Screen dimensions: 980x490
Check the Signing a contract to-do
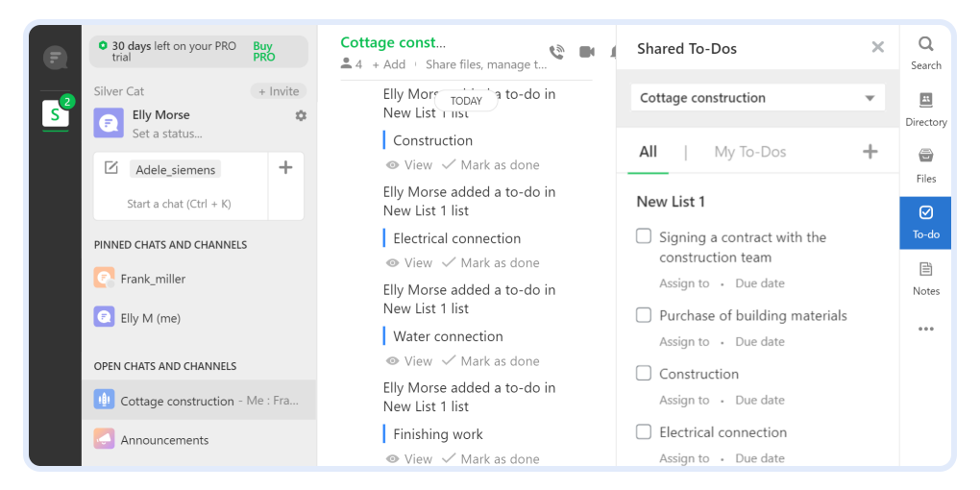[x=643, y=236]
